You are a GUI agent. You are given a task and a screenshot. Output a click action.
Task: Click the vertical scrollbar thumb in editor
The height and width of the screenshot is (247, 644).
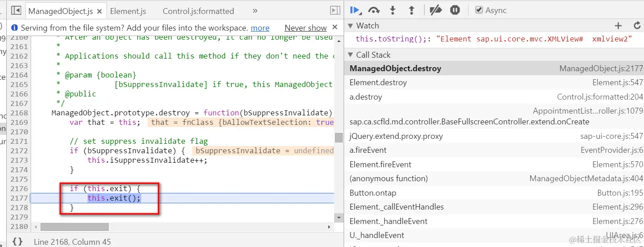339,137
